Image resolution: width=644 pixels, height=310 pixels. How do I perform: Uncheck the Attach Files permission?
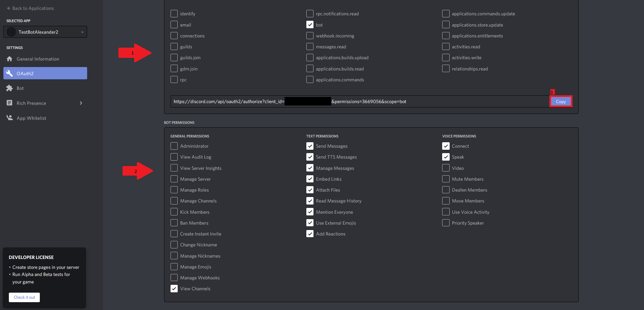[310, 190]
